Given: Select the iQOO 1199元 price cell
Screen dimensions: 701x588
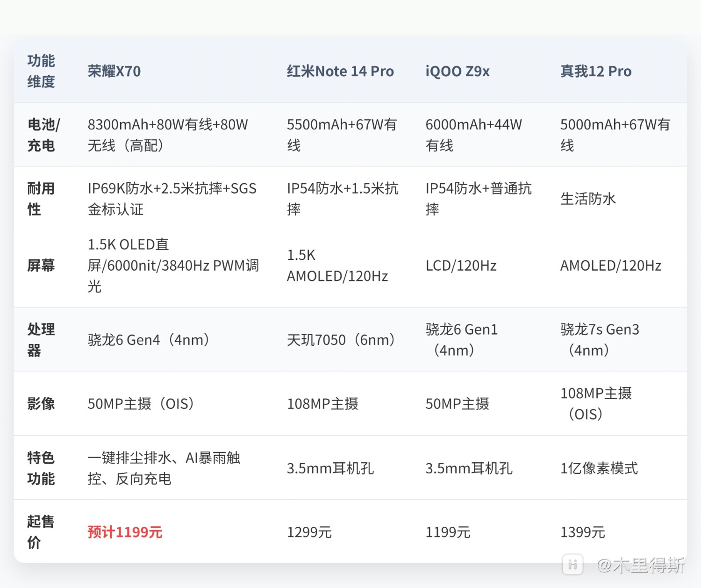Looking at the screenshot, I should [448, 532].
